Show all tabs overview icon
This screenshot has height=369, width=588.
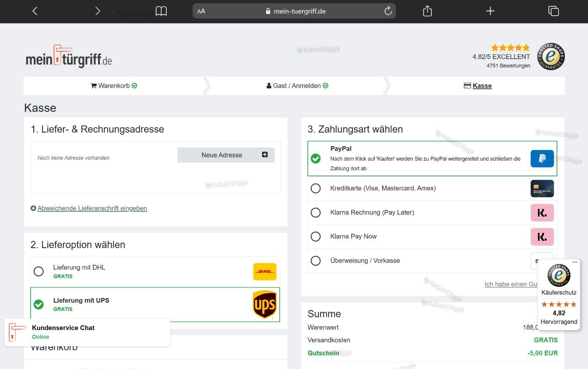click(553, 11)
